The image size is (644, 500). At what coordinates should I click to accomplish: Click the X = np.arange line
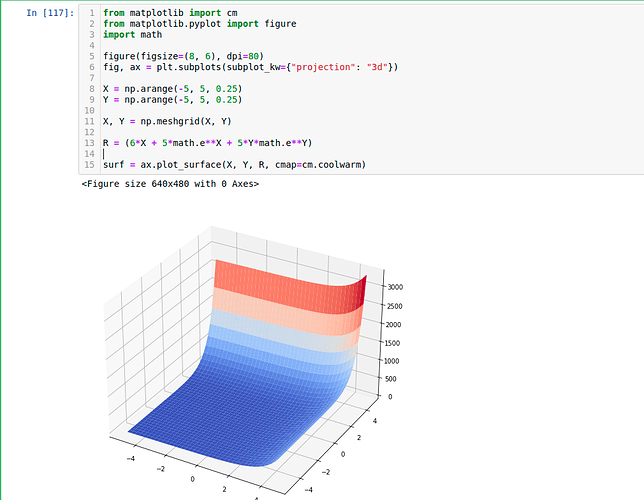tap(172, 89)
